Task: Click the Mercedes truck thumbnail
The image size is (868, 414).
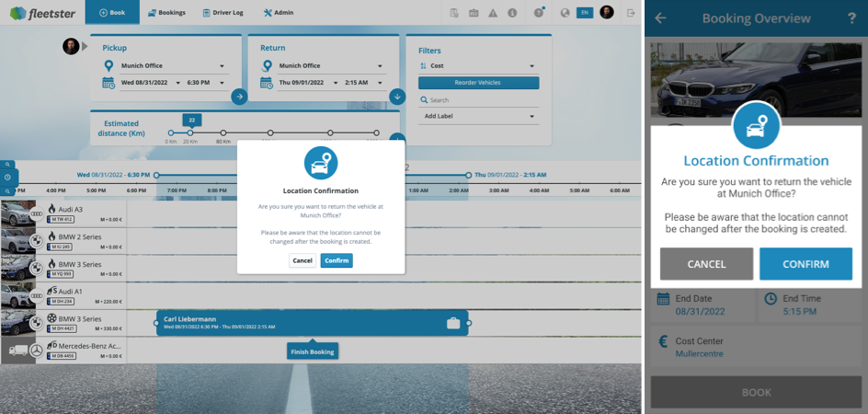Action: coord(17,351)
